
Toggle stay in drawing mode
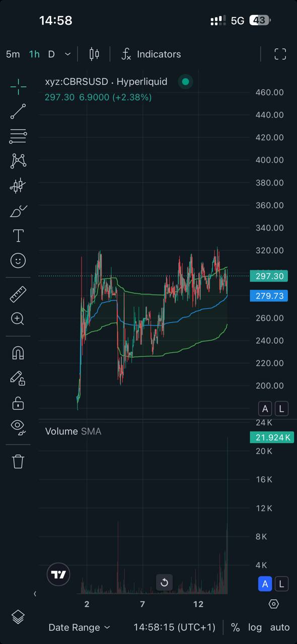click(18, 378)
